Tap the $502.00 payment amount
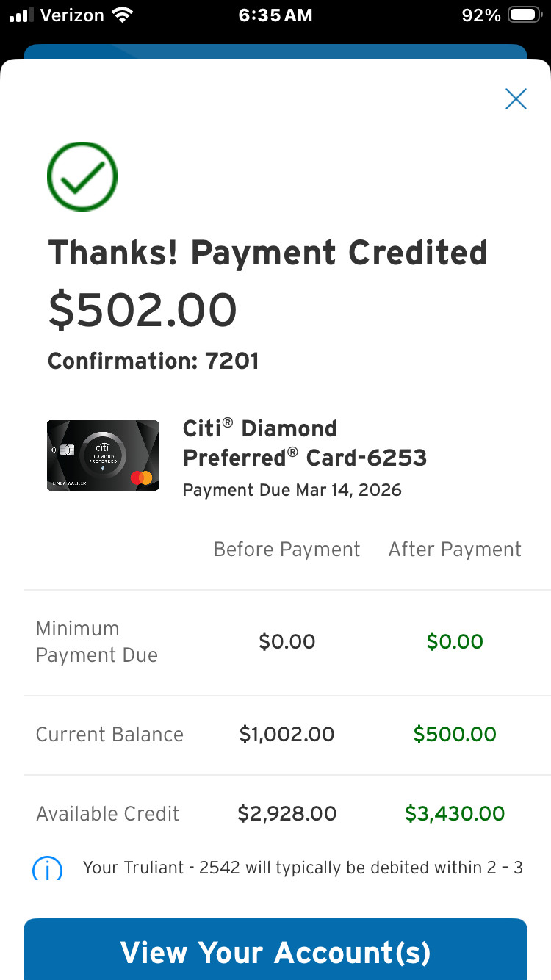Viewport: 551px width, 980px height. pos(143,309)
